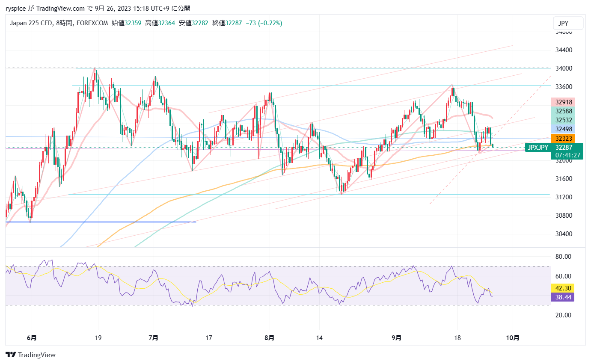Click the TradingView logo at bottom left

tap(30, 355)
